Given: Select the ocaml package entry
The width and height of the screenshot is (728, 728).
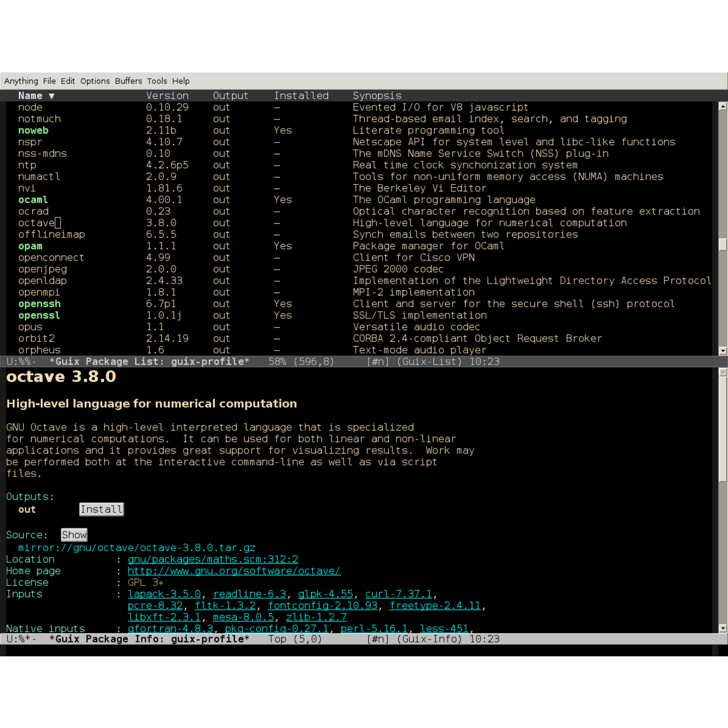Looking at the screenshot, I should (x=32, y=200).
